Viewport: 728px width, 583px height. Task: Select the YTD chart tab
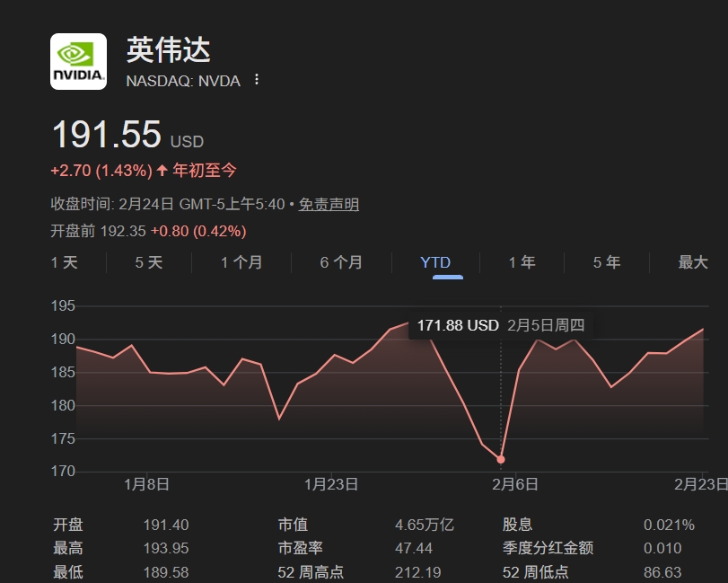(435, 262)
